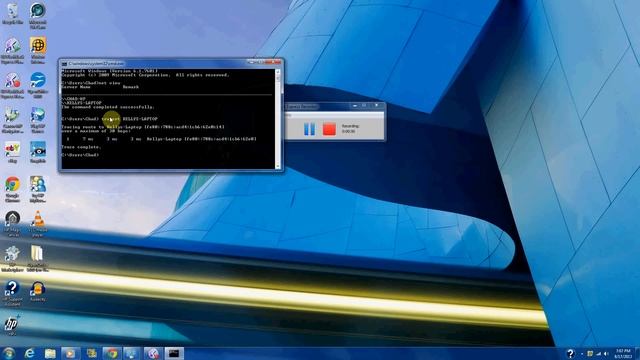Screen dimensions: 640x360
Task: Stop the recording with the red button
Action: [329, 129]
